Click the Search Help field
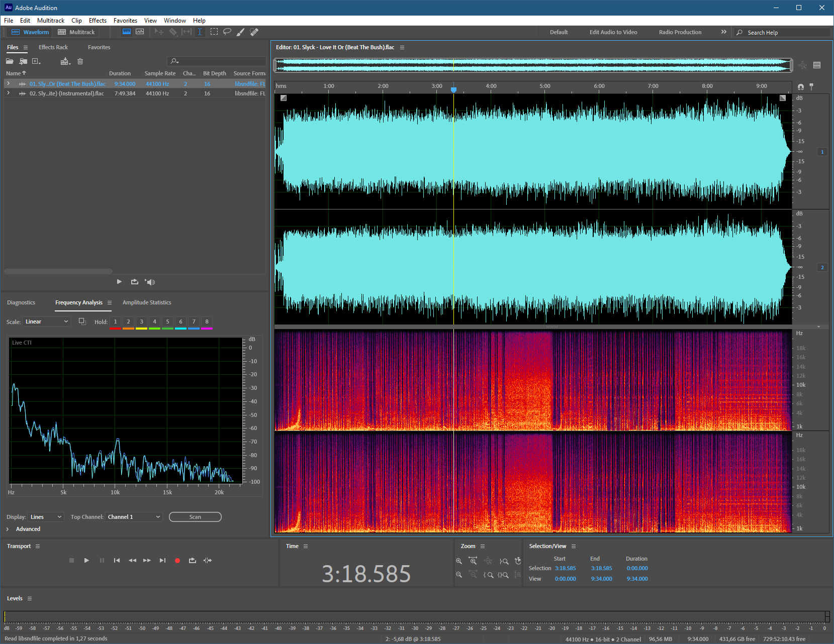The image size is (834, 644). coord(782,32)
